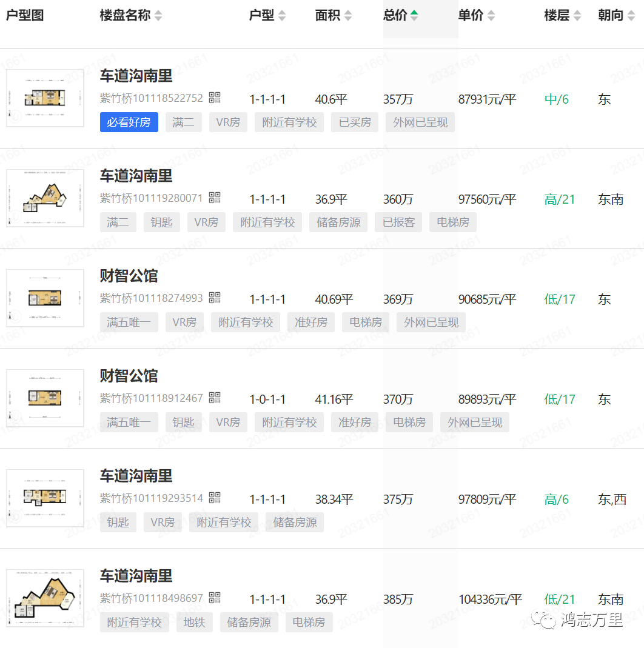Image resolution: width=644 pixels, height=648 pixels.
Task: Open QR code for listing 101118274993
Action: [x=215, y=298]
